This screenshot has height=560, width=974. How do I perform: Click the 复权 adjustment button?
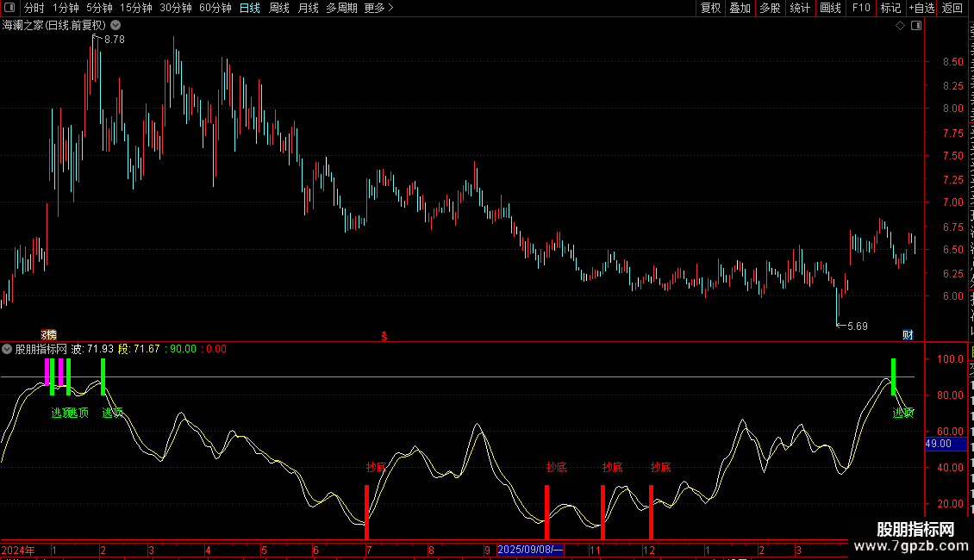click(710, 8)
